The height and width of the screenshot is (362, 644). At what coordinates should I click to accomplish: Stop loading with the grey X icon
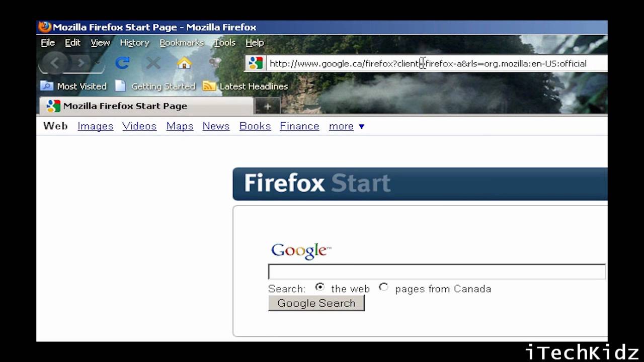pyautogui.click(x=153, y=63)
